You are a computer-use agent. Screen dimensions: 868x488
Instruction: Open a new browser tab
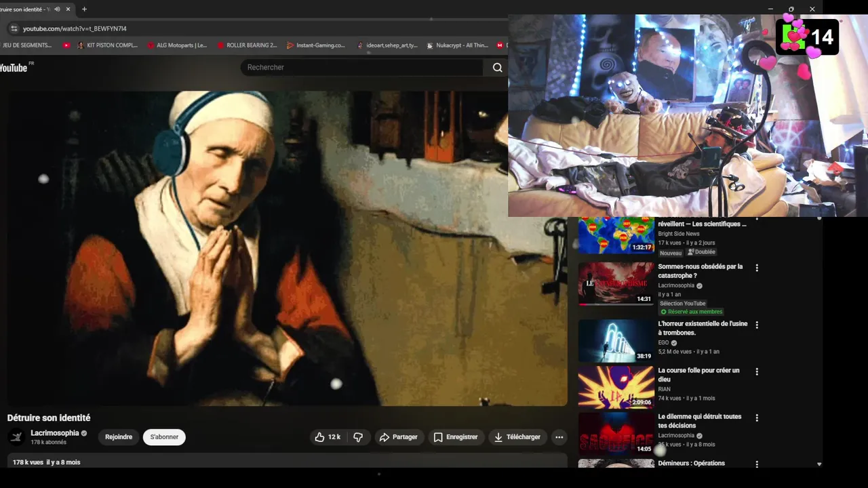click(84, 9)
